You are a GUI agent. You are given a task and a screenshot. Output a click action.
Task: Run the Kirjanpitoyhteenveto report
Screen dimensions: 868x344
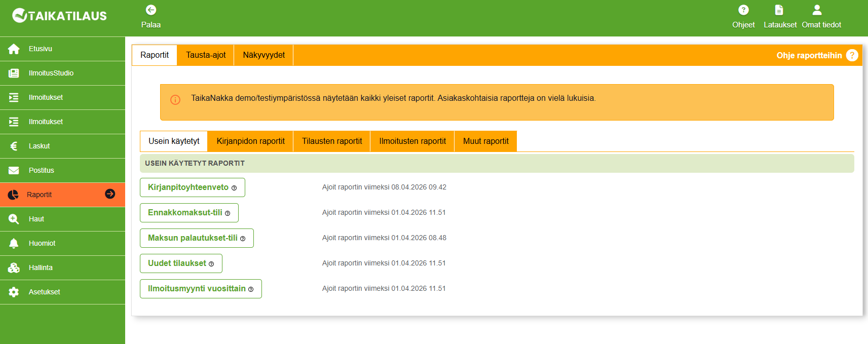[188, 187]
